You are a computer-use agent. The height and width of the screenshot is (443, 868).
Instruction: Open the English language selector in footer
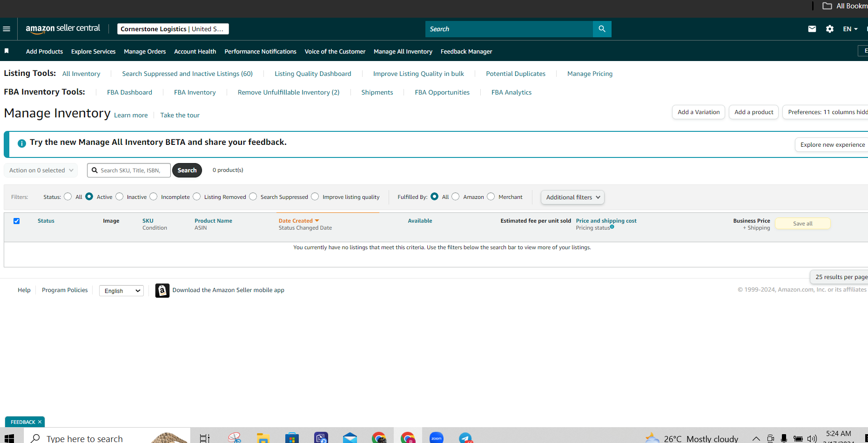121,291
